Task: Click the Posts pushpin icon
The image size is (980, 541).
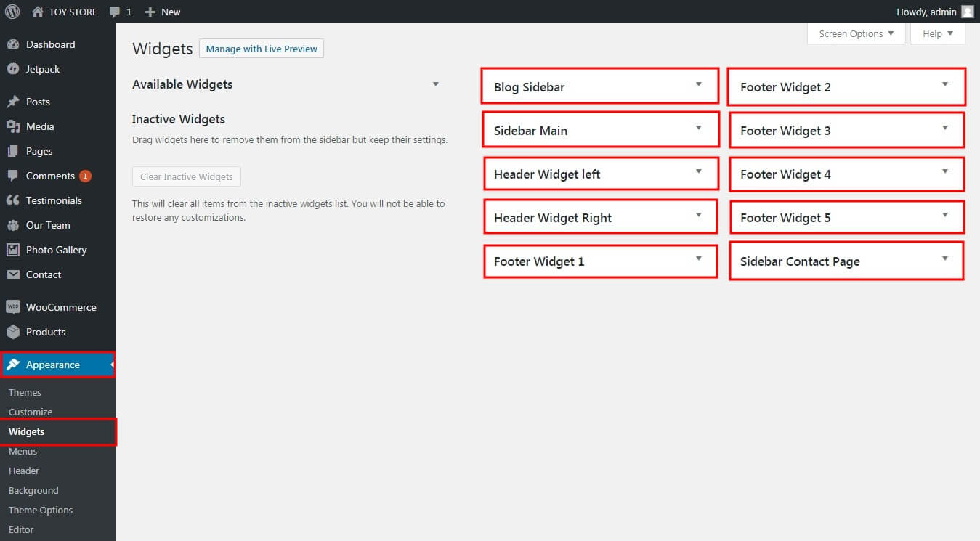Action: click(x=13, y=102)
